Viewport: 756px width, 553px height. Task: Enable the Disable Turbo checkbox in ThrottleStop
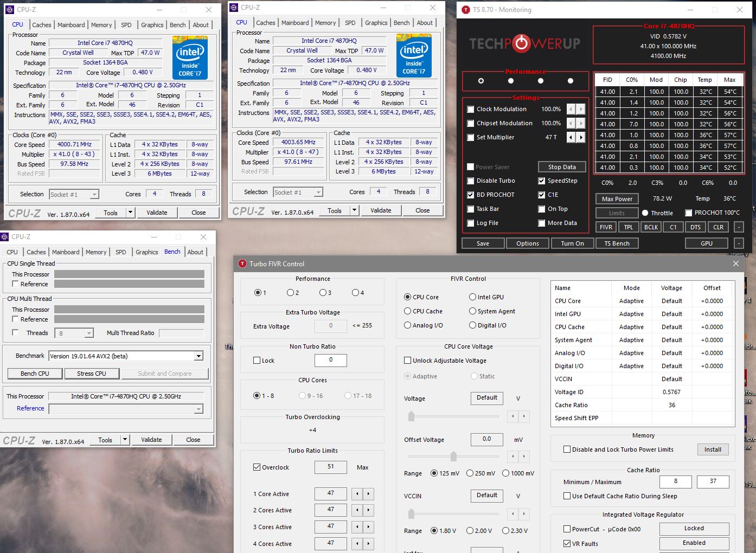pyautogui.click(x=471, y=181)
